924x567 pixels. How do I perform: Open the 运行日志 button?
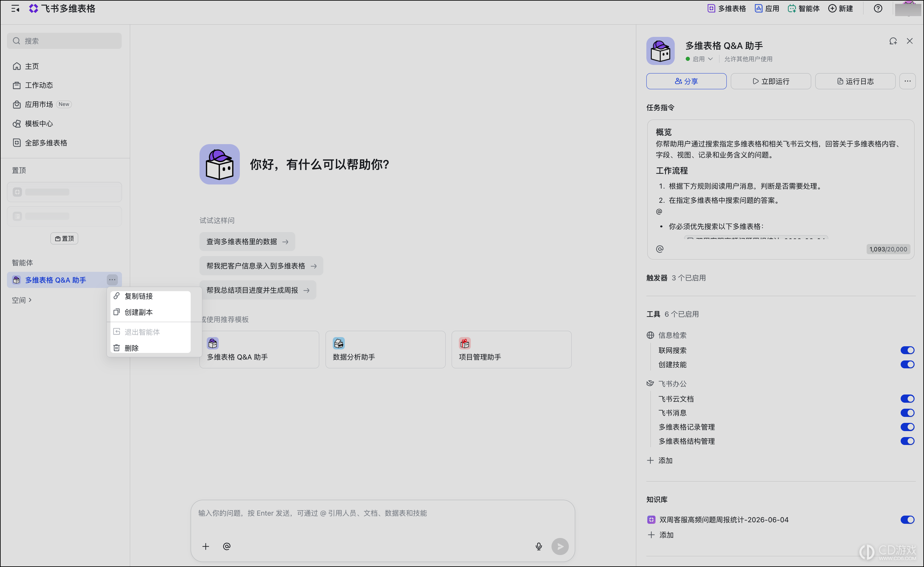(x=855, y=81)
